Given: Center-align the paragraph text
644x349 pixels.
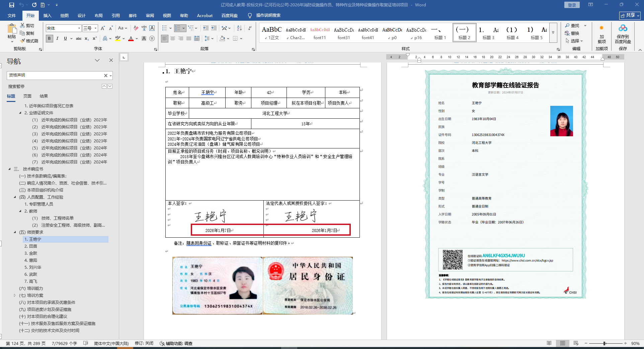Looking at the screenshot, I should (x=173, y=39).
